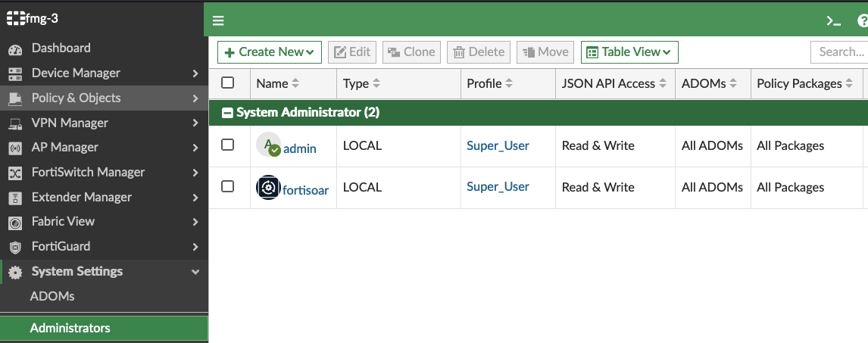The height and width of the screenshot is (343, 868).
Task: Click the FortiSwitch Manager icon
Action: coord(15,173)
